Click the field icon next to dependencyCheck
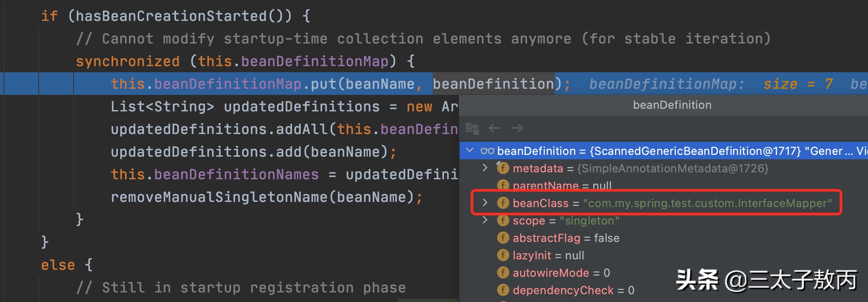 [503, 290]
